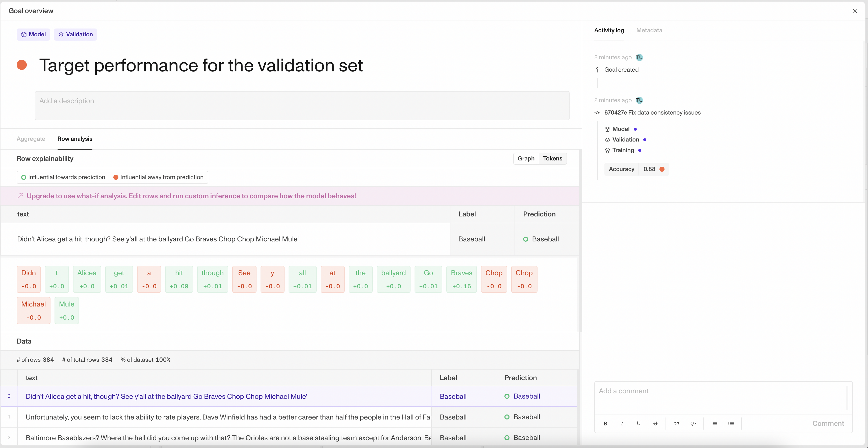Click the orange goal status dot

pos(22,65)
